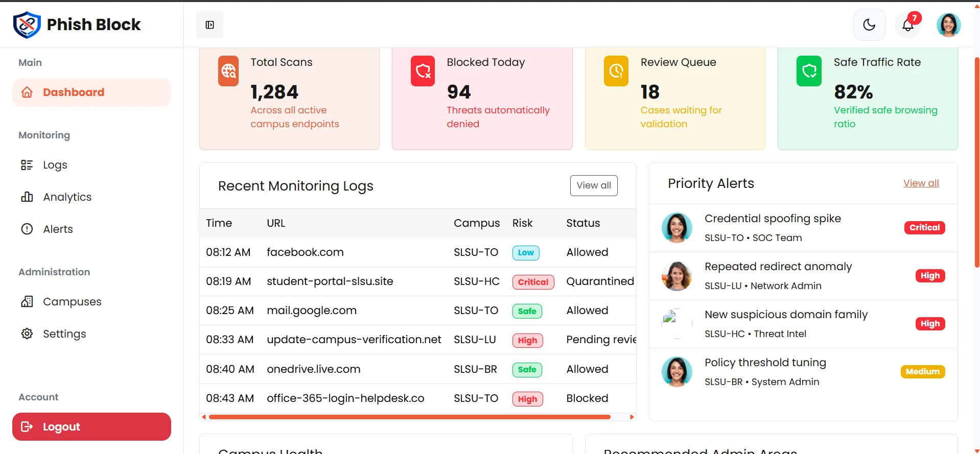This screenshot has height=454, width=980.
Task: Click the Policy threshold tuning alert title
Action: pos(765,363)
